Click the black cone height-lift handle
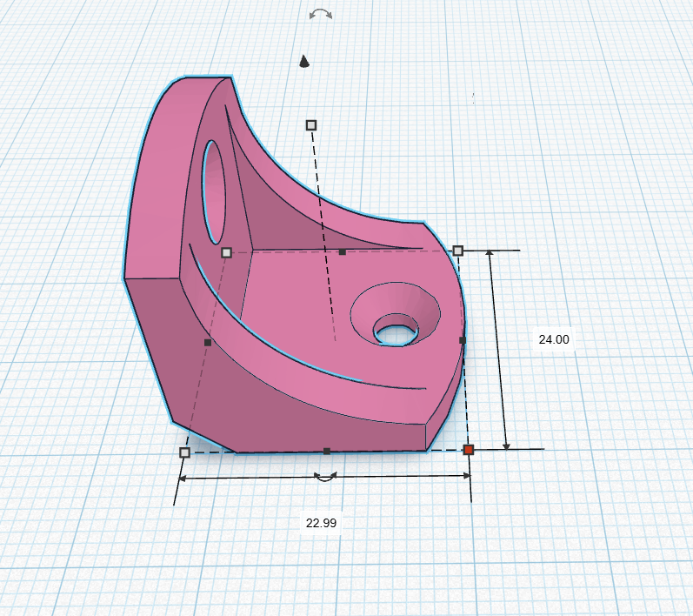This screenshot has height=616, width=693. coord(303,62)
